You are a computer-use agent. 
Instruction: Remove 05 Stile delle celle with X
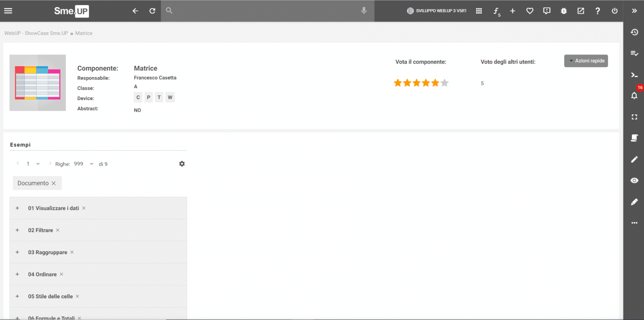(78, 296)
